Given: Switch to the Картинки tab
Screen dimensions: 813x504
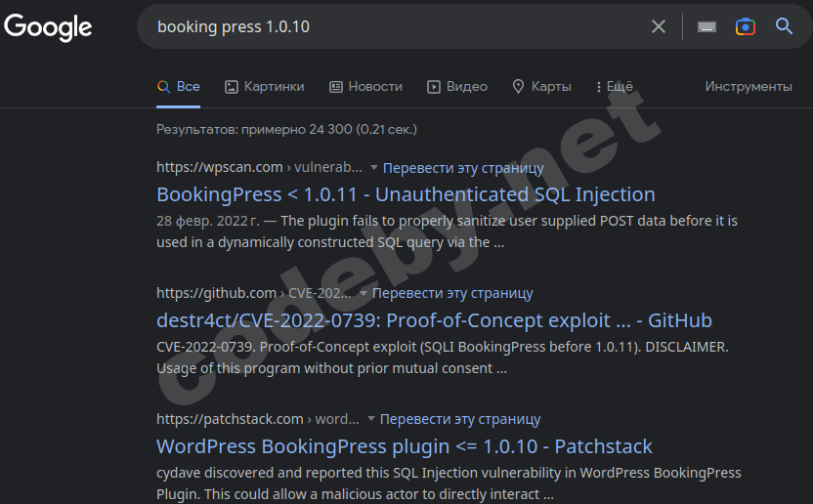Looking at the screenshot, I should click(x=264, y=87).
